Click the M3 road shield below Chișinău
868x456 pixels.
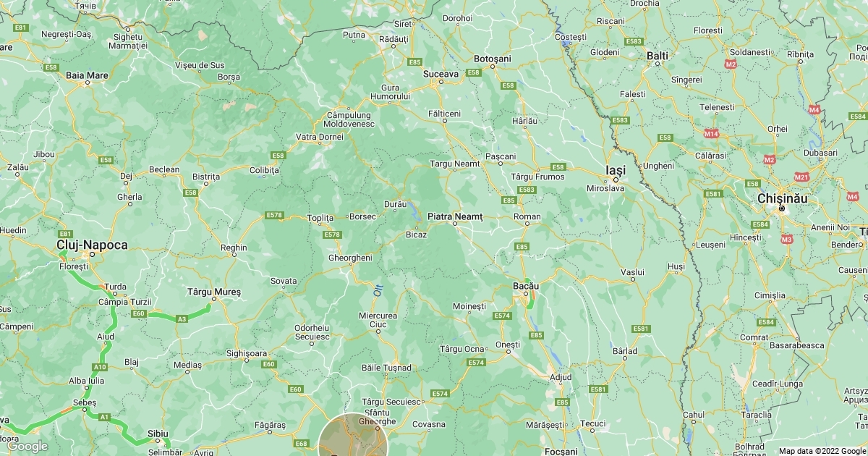787,239
